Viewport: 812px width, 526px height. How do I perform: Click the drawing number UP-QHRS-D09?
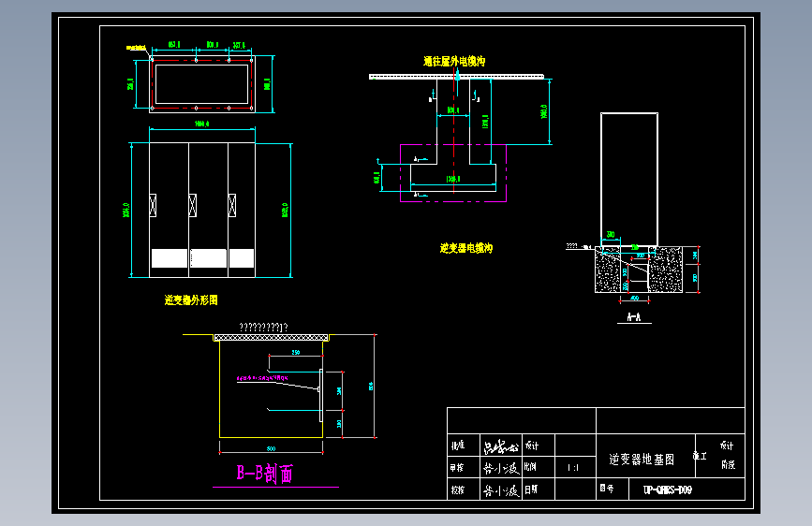coord(668,489)
